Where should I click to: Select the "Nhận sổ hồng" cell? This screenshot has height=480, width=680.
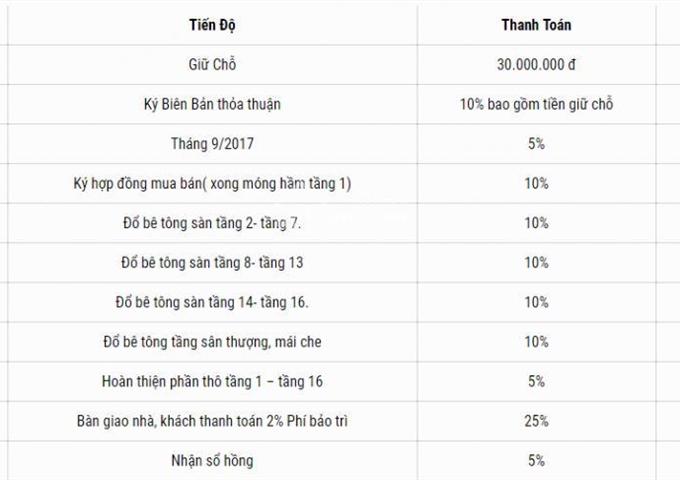pos(211,460)
